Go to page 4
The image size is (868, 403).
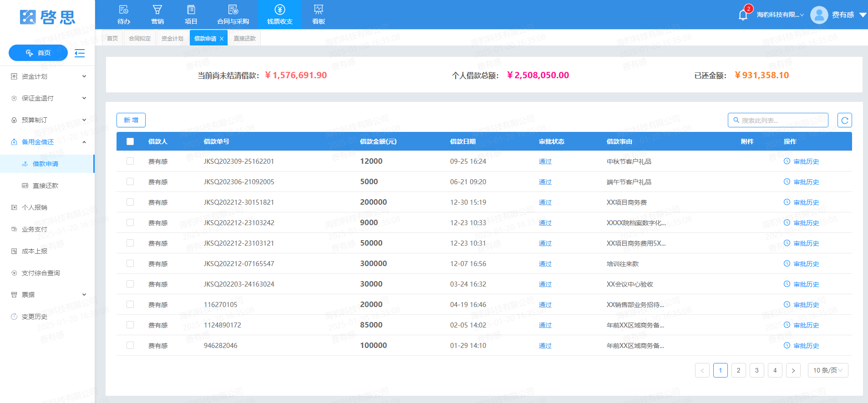(775, 370)
